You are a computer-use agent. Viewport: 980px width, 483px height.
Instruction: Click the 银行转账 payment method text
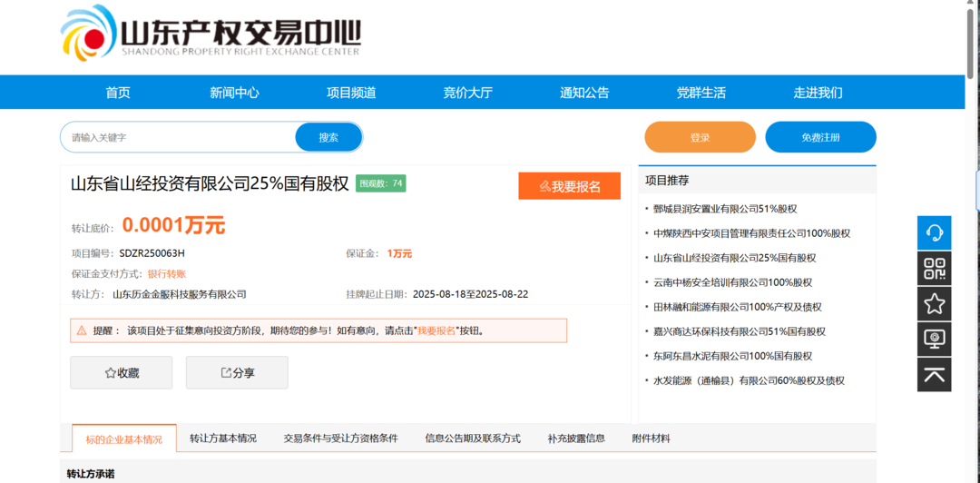(x=167, y=273)
